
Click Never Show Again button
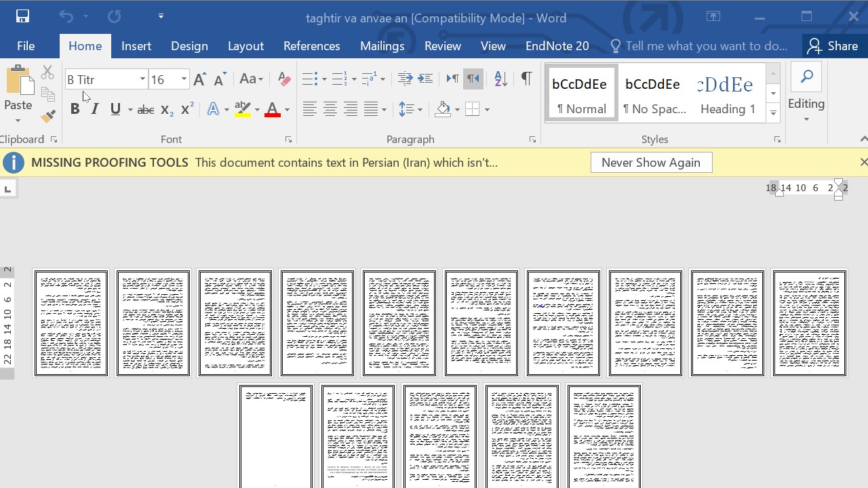[x=651, y=163]
